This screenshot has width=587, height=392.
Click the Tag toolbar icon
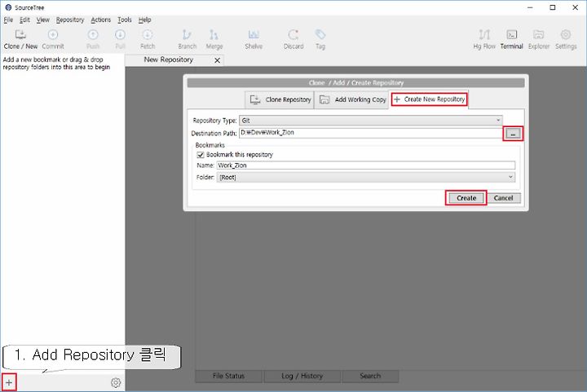pyautogui.click(x=320, y=35)
